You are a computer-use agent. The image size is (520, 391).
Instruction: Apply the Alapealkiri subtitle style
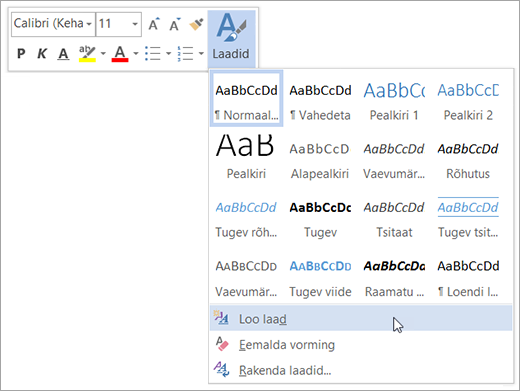point(320,157)
